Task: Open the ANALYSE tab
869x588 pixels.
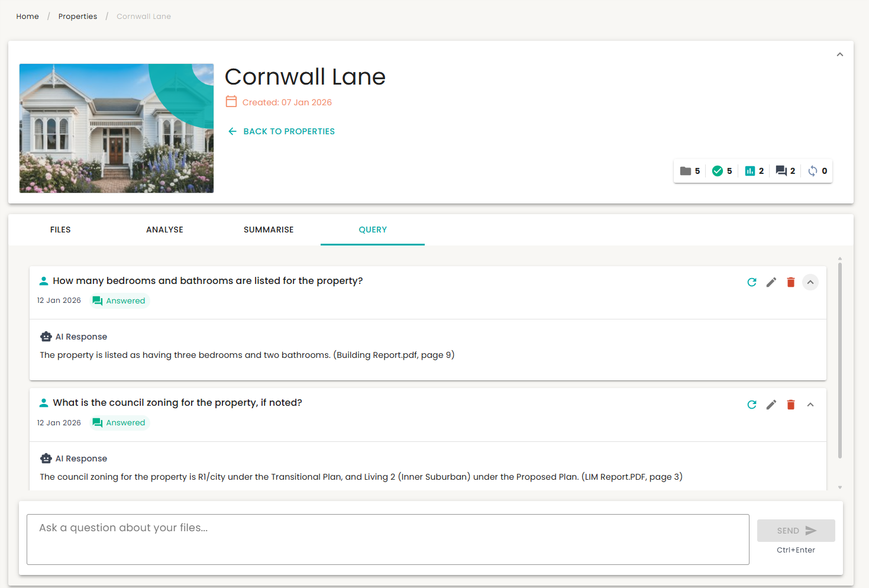Action: [164, 230]
